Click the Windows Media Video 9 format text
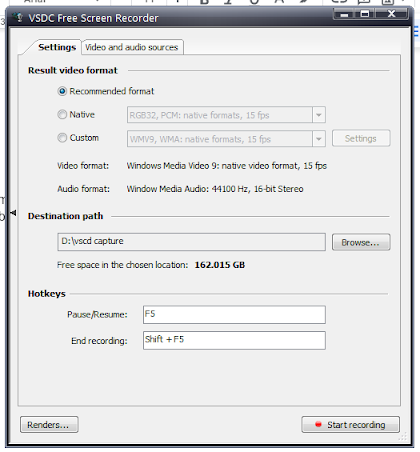The image size is (420, 452). (x=227, y=166)
